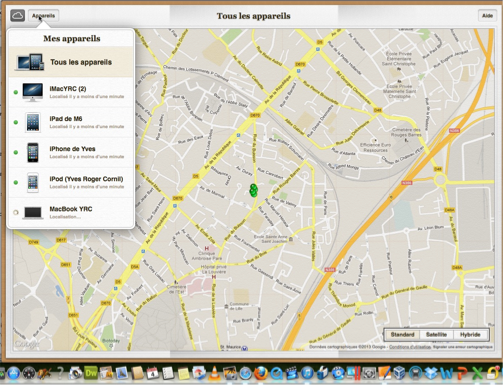Click the MacBook laptop thumbnail icon
This screenshot has width=503, height=385.
coord(33,213)
